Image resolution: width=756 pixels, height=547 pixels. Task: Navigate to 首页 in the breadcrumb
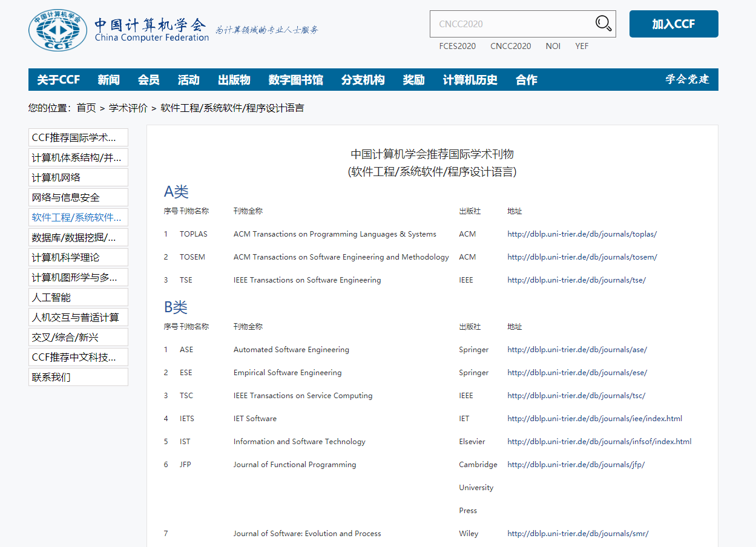(x=87, y=108)
